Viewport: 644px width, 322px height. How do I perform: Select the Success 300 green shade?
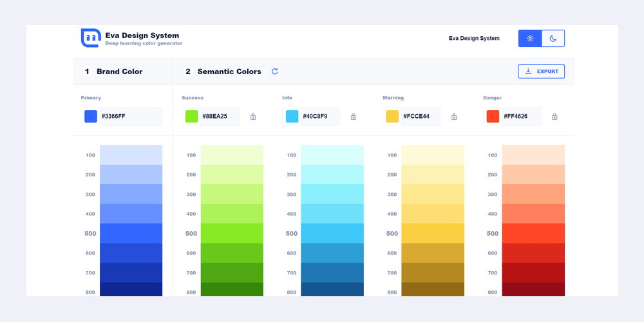(232, 194)
